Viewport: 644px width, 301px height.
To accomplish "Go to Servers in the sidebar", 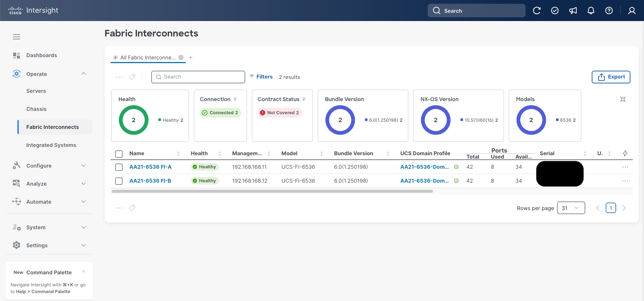I will 36,91.
